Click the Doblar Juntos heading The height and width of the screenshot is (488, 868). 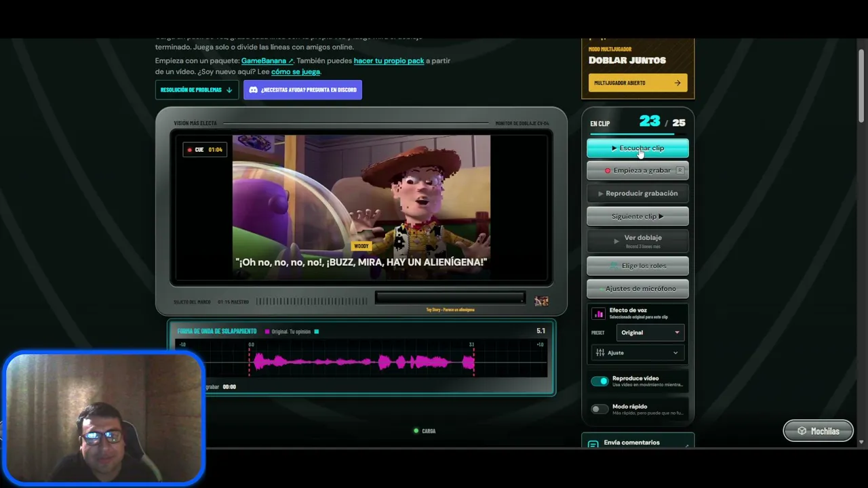(627, 60)
